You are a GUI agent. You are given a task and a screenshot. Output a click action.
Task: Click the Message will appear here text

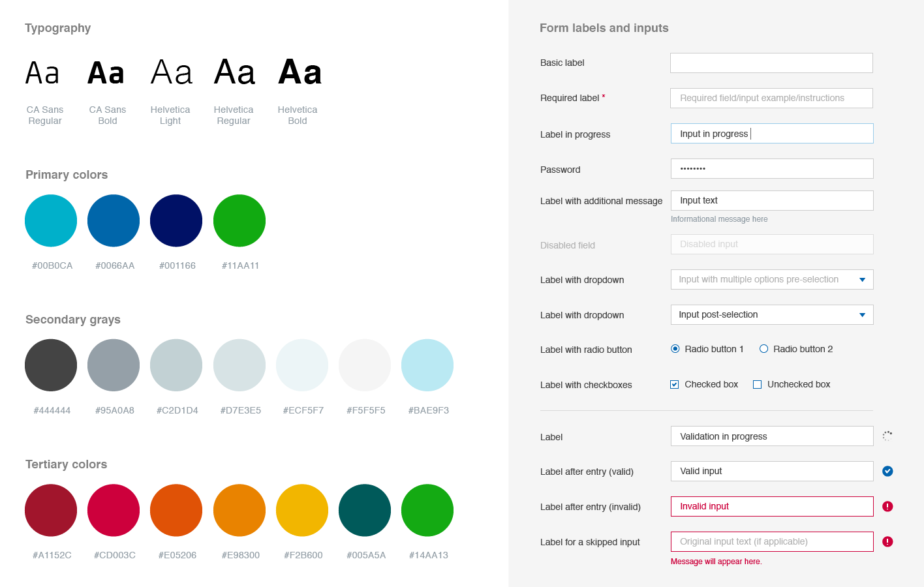click(716, 562)
